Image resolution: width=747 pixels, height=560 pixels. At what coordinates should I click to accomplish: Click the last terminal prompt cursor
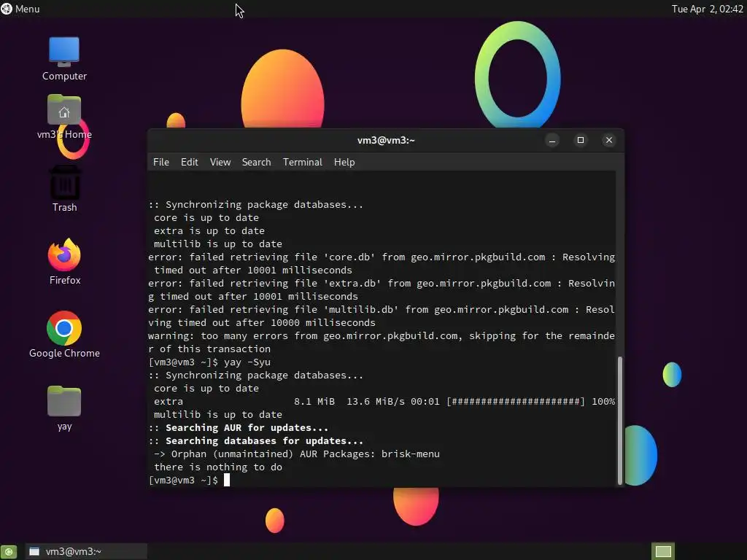click(x=227, y=480)
